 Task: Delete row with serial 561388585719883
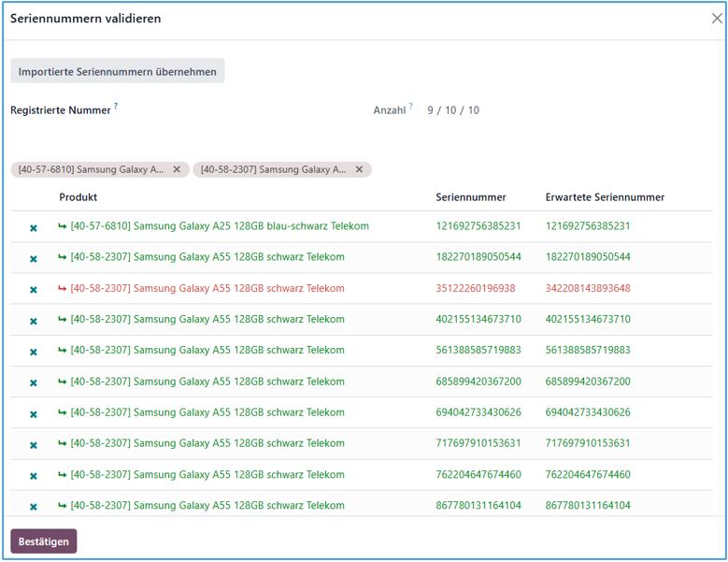click(x=34, y=352)
